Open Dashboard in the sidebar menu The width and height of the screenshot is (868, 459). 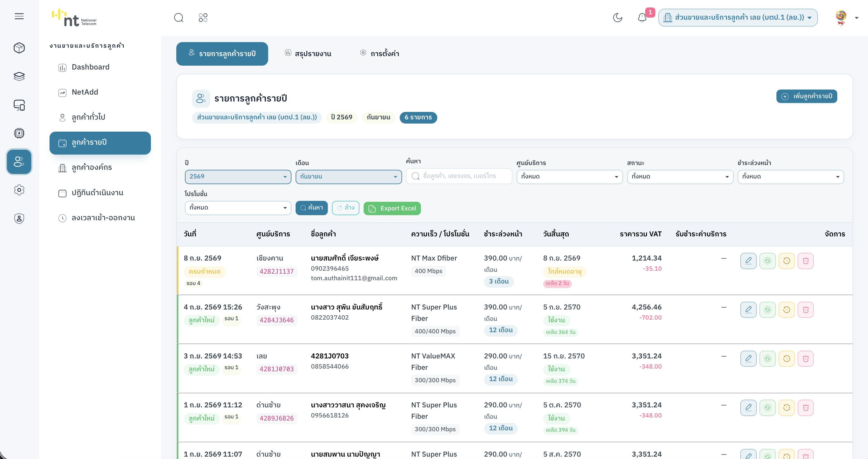[100, 67]
